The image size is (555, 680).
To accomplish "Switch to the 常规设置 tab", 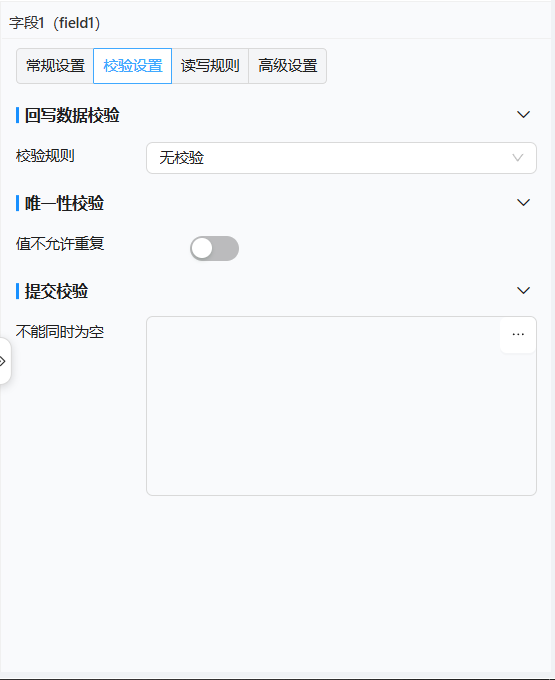I will coord(55,66).
